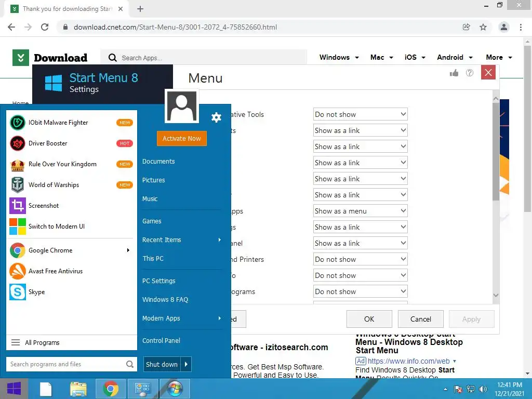Open the Administrative Tools 'Do not show' dropdown
Viewport: 532px width, 399px height.
361,114
